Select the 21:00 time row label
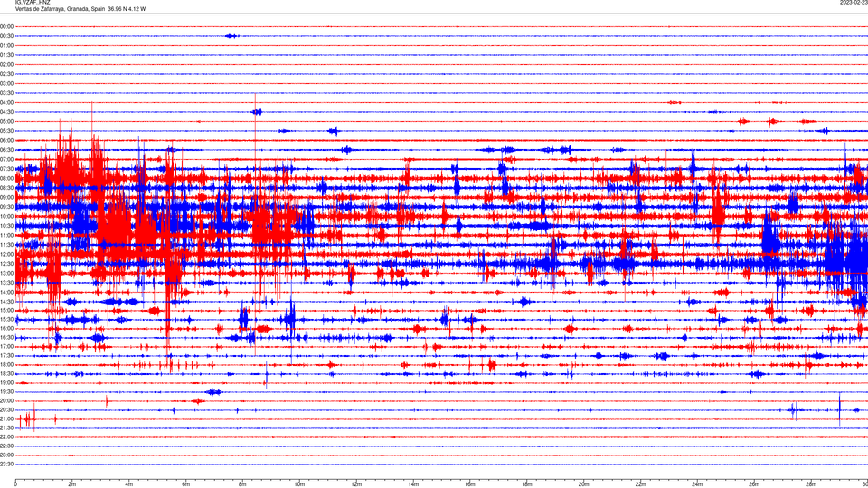 pyautogui.click(x=6, y=418)
